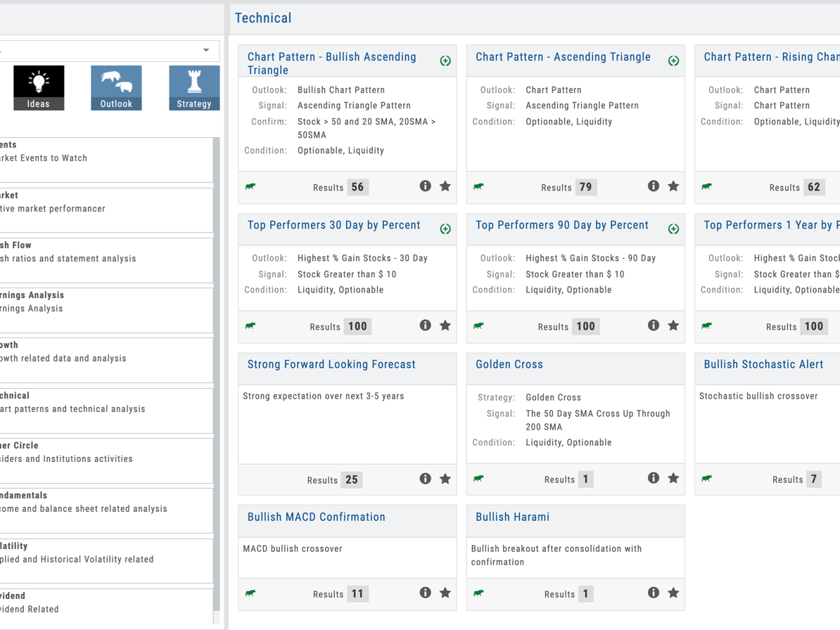Select the Strategy chess rook icon
Image resolution: width=840 pixels, height=630 pixels.
tap(194, 87)
